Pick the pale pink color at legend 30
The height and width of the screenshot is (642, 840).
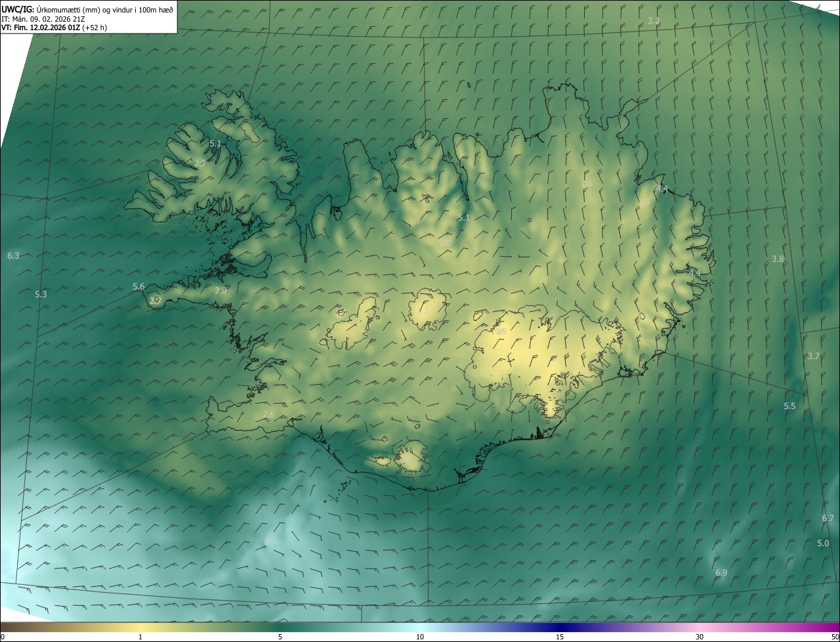700,628
